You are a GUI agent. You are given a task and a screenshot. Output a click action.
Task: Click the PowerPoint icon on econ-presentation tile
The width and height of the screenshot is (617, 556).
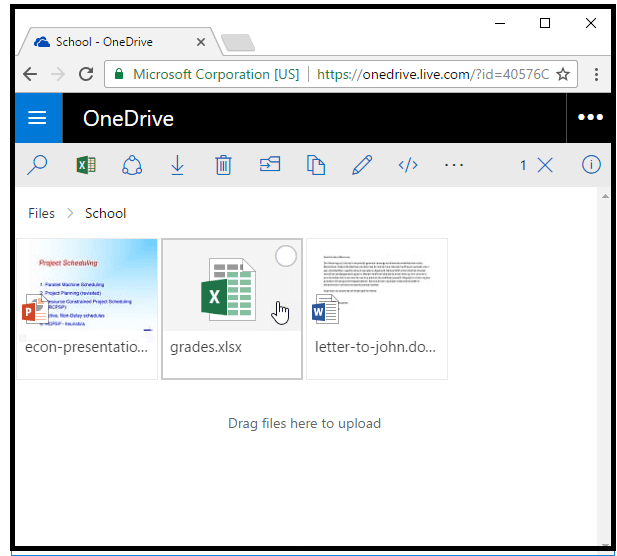pyautogui.click(x=35, y=309)
